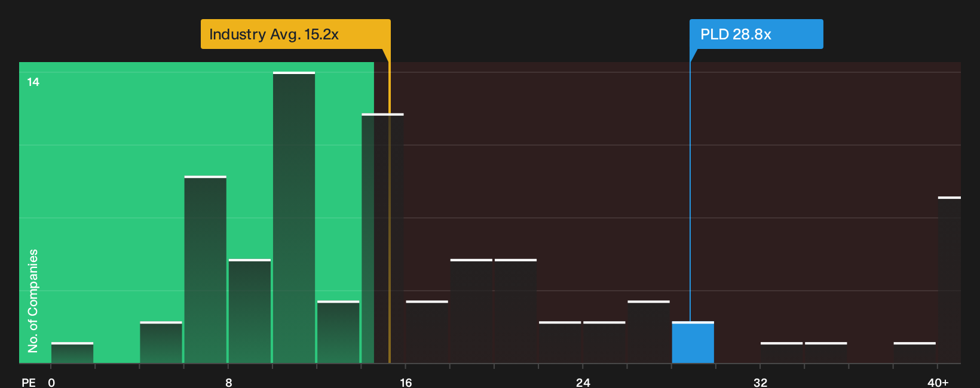Image resolution: width=980 pixels, height=388 pixels.
Task: Click the Industry Avg. 15.2x label
Action: click(x=295, y=34)
